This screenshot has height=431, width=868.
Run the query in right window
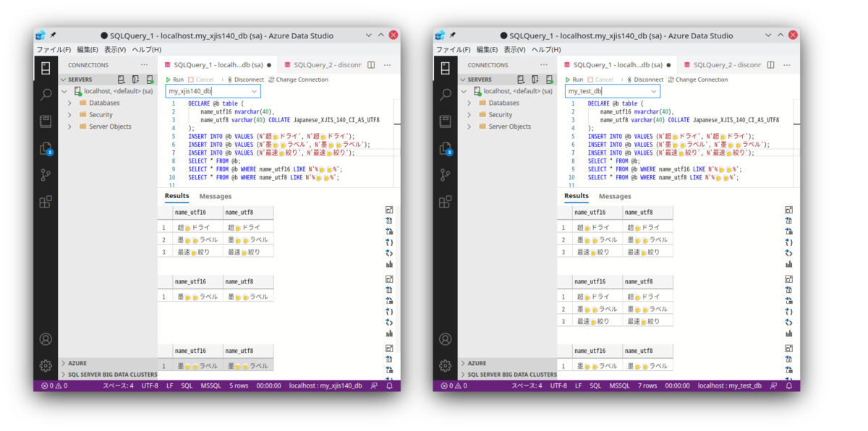(x=574, y=80)
